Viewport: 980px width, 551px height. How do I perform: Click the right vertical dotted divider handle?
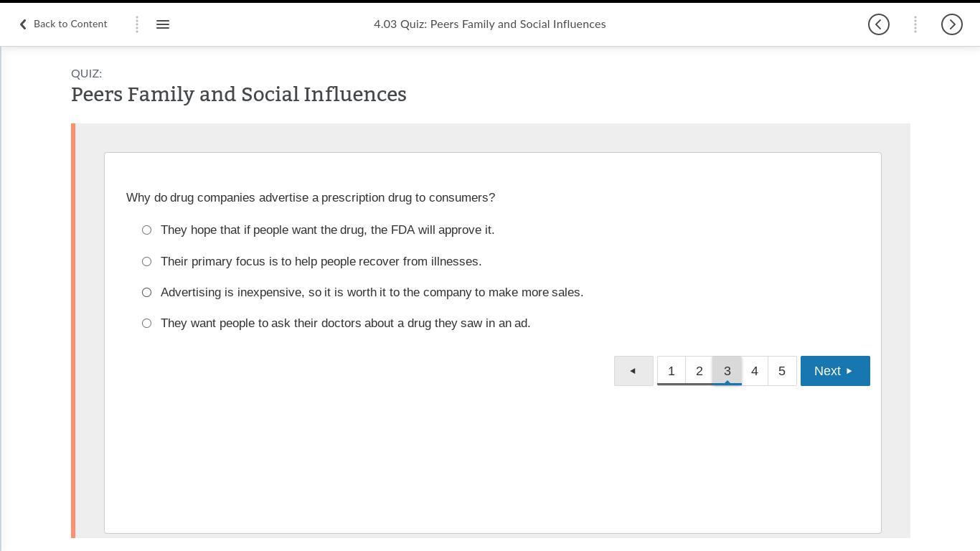pos(915,24)
